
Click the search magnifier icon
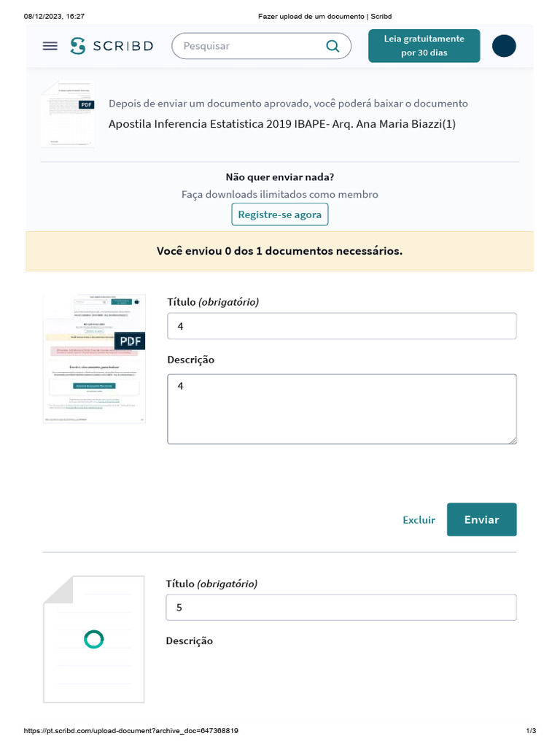click(x=332, y=46)
